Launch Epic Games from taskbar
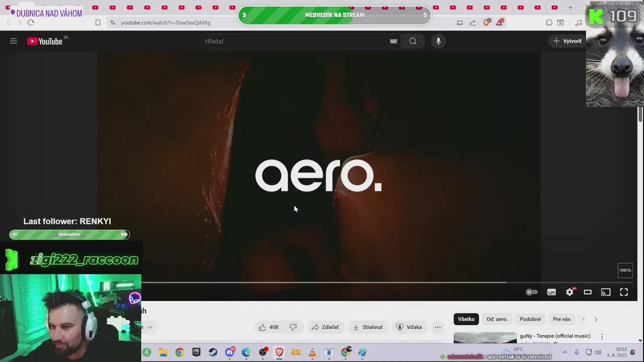This screenshot has width=644, height=362. (x=196, y=352)
